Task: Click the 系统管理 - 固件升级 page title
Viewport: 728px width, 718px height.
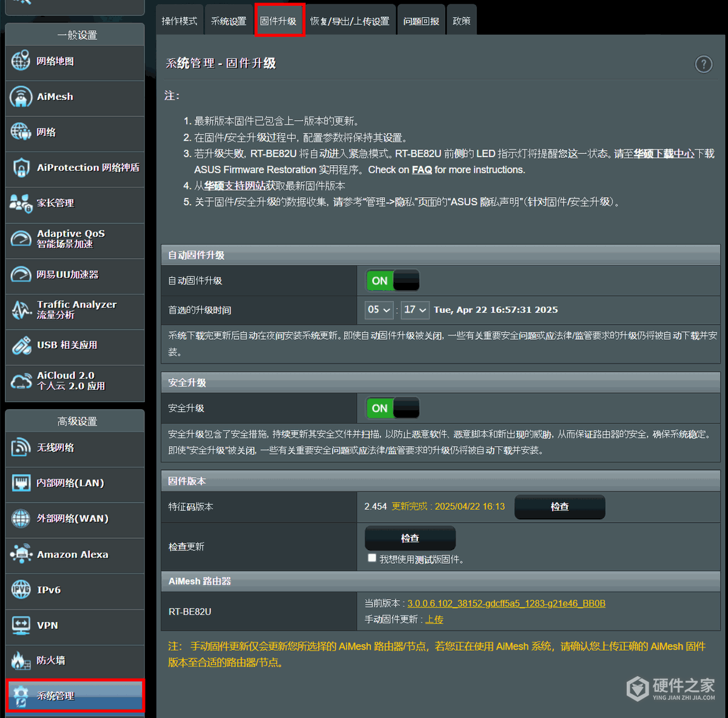Action: [221, 63]
